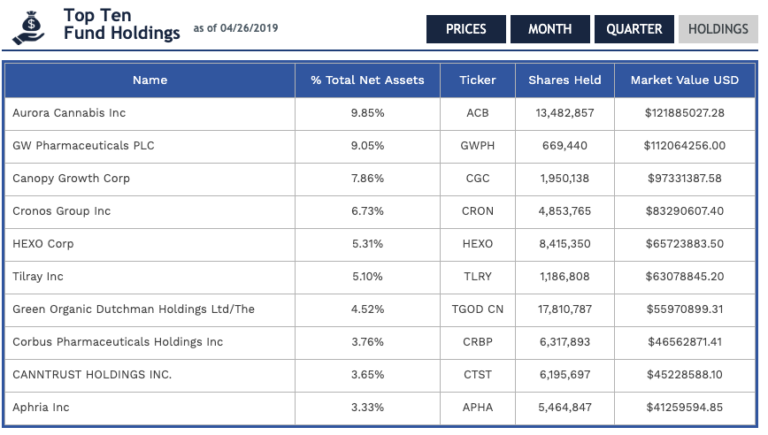Click the ACB ticker cell
This screenshot has height=435, width=768.
[478, 113]
